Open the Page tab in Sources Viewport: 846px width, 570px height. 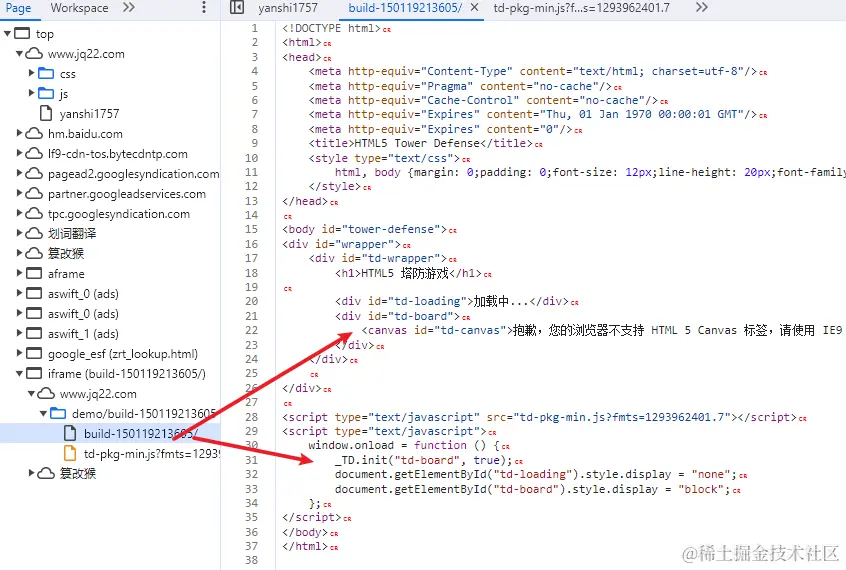click(18, 8)
